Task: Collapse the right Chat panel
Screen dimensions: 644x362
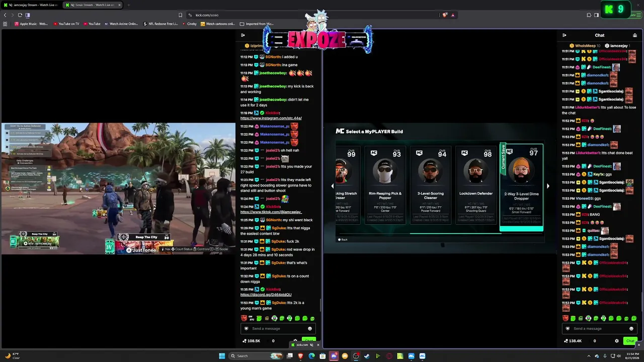Action: 564,35
